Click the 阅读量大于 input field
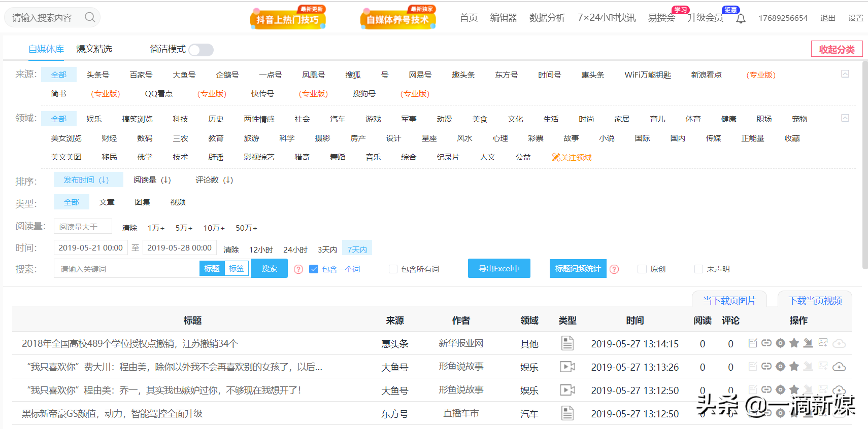The image size is (868, 429). coord(83,227)
